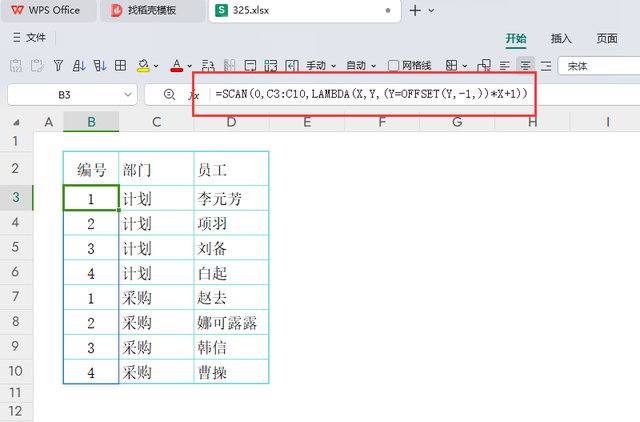
Task: Toggle center alignment
Action: pyautogui.click(x=525, y=65)
